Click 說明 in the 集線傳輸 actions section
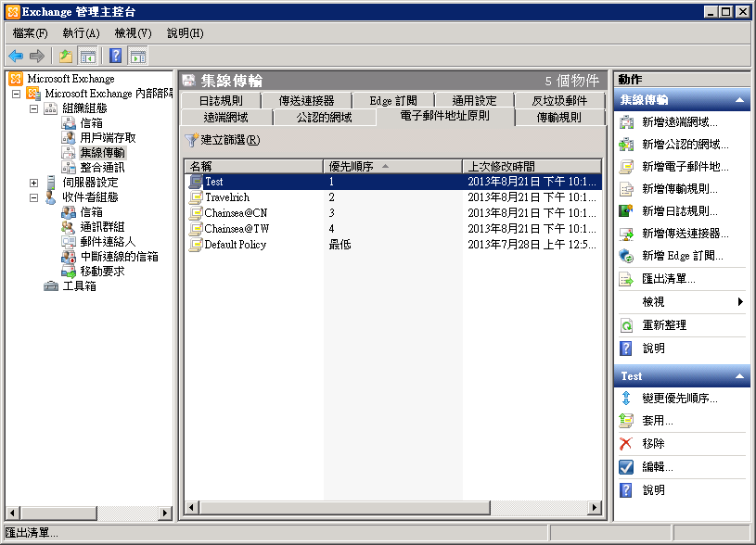Image resolution: width=756 pixels, height=545 pixels. [x=654, y=348]
